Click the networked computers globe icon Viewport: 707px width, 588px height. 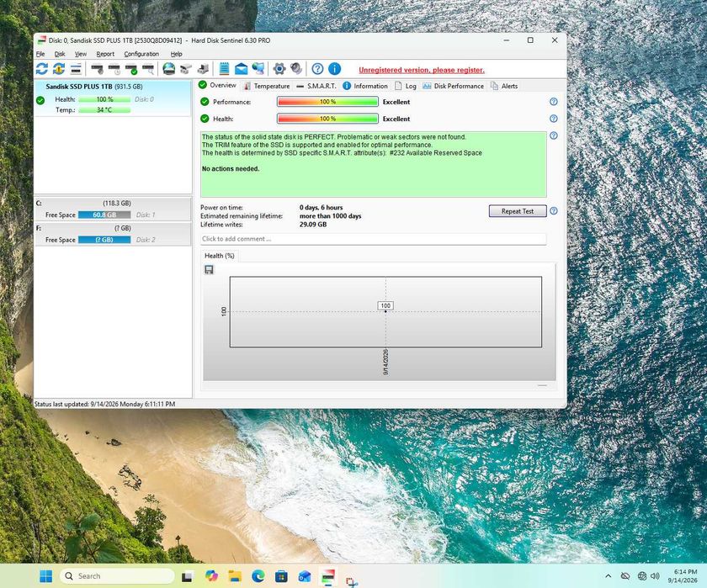coord(258,69)
